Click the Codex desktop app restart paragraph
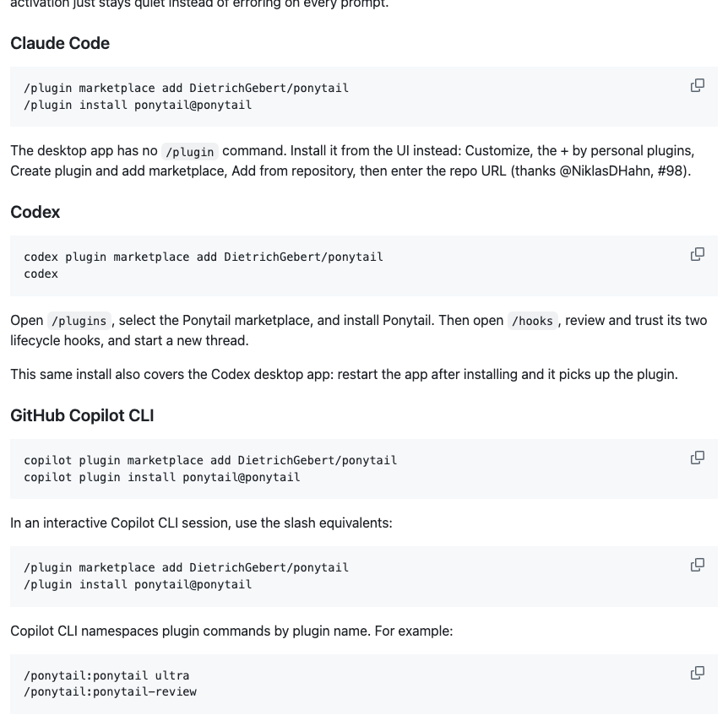Viewport: 728px width, 726px height. point(344,374)
